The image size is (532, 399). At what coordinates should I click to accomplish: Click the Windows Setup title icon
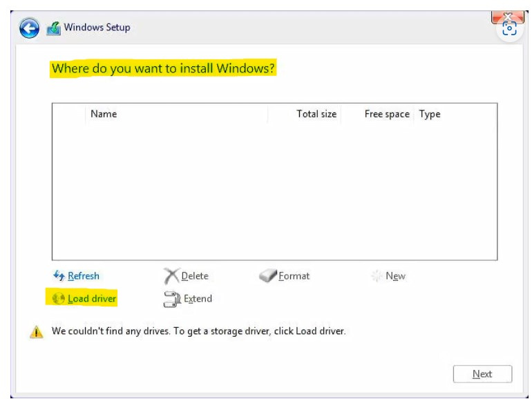(54, 28)
